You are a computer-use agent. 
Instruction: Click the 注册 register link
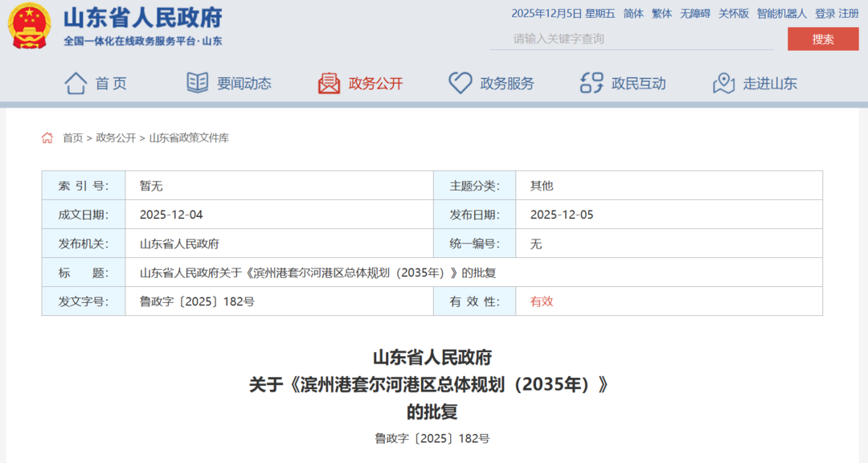pyautogui.click(x=849, y=14)
